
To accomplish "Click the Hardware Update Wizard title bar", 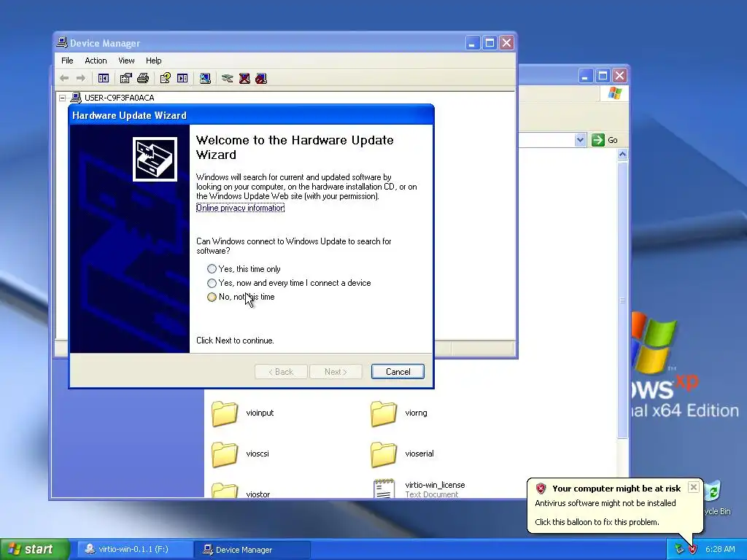I will pos(252,115).
